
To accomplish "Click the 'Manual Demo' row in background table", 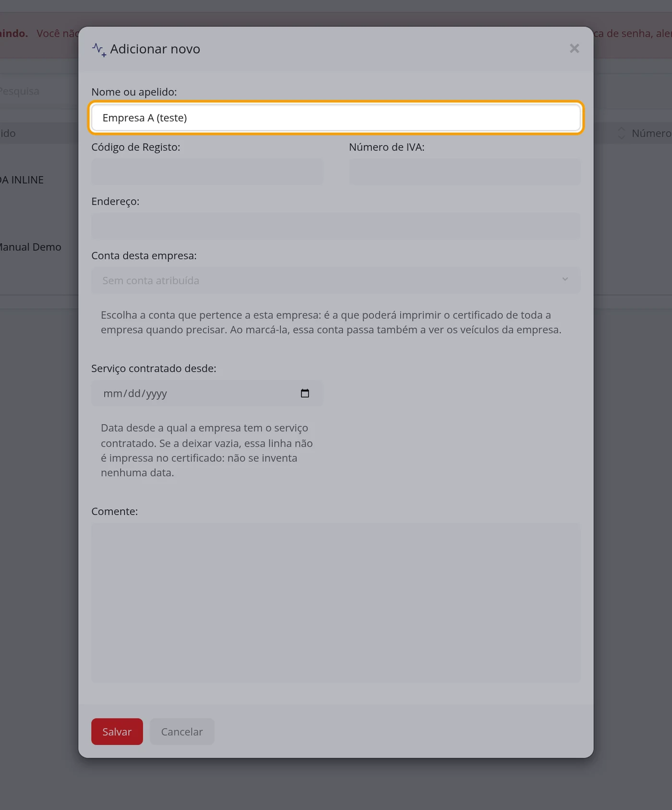I will click(x=30, y=247).
